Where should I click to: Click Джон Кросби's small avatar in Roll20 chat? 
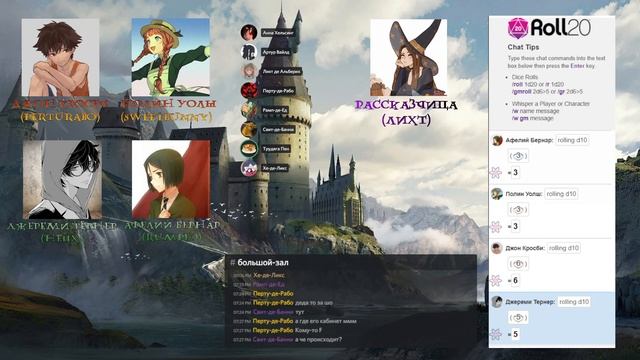(497, 248)
